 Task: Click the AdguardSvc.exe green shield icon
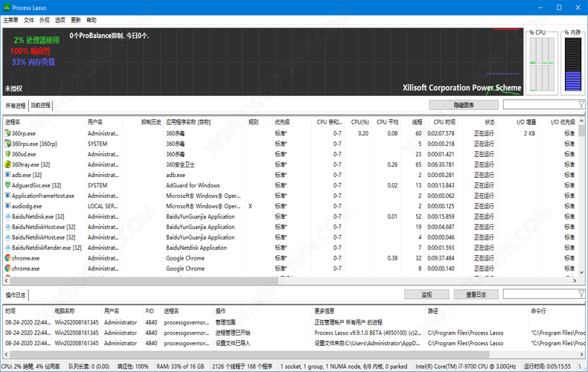click(8, 185)
